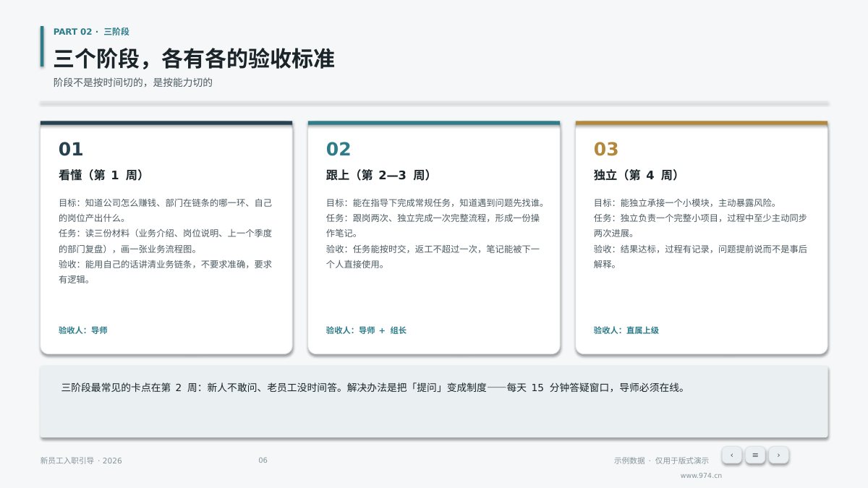The width and height of the screenshot is (868, 488).
Task: Click footer '新员工入职引导 · 2026'
Action: click(x=81, y=461)
